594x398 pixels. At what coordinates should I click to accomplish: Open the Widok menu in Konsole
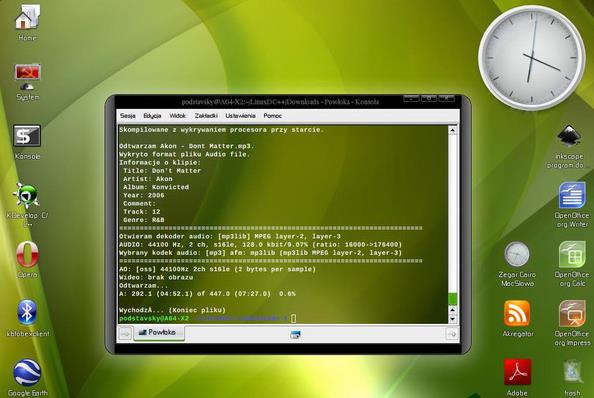pyautogui.click(x=177, y=116)
